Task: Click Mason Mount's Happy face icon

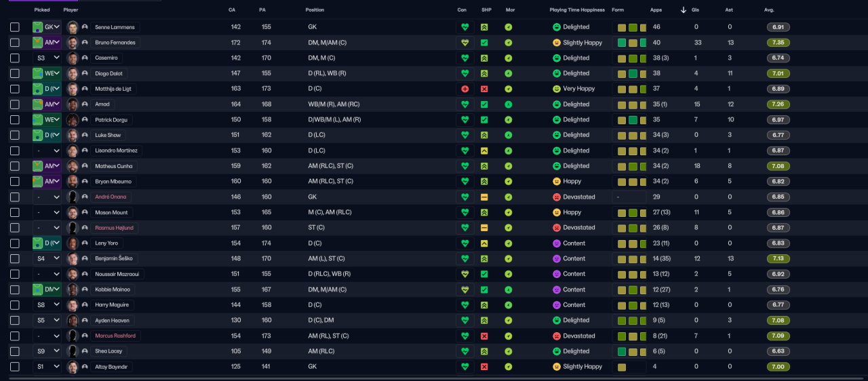Action: click(x=557, y=212)
